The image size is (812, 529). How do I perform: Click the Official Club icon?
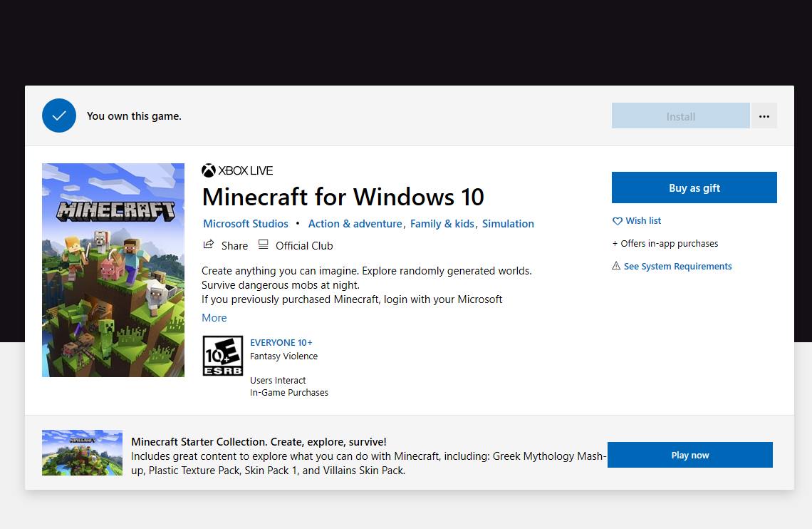(x=263, y=245)
